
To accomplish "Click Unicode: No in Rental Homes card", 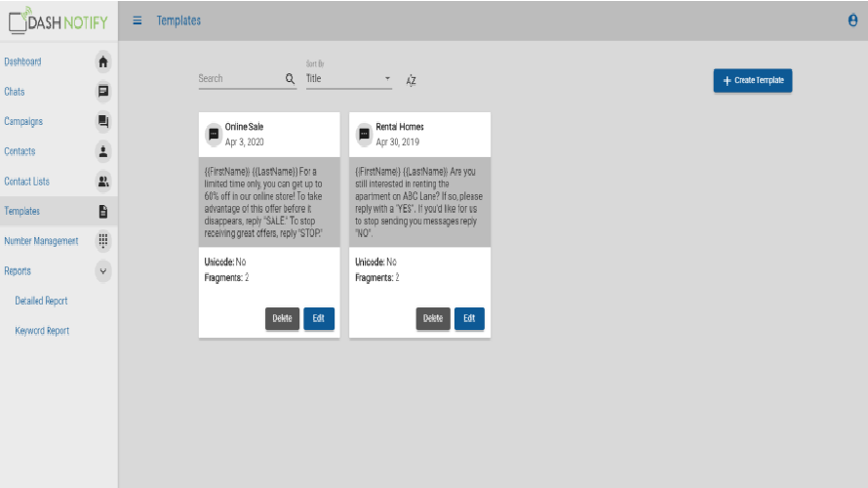I will 375,262.
